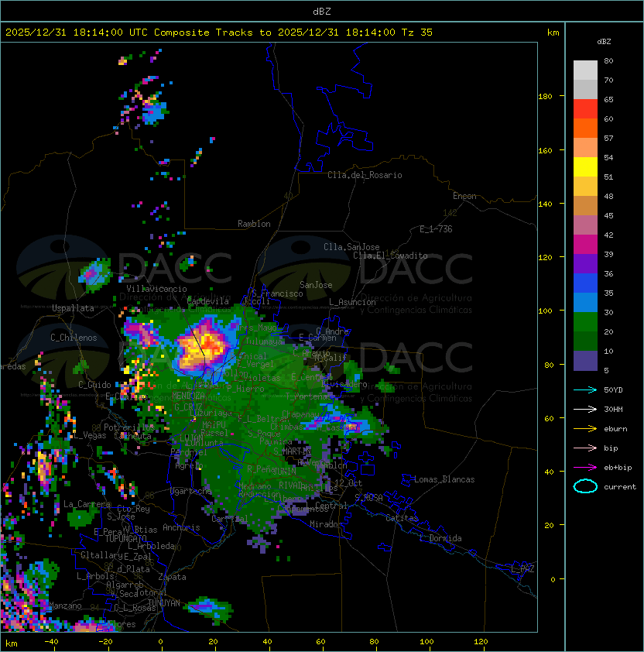
Task: Click the L_Asuncion place label
Action: pyautogui.click(x=352, y=302)
